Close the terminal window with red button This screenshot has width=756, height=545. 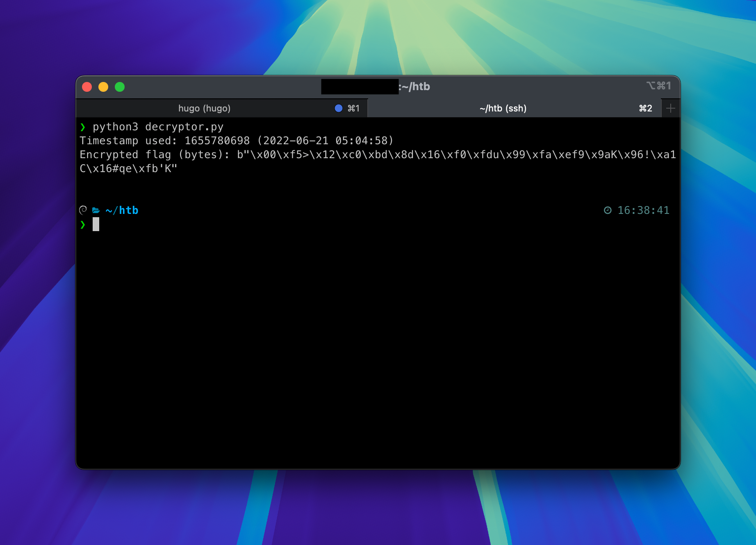[x=87, y=87]
